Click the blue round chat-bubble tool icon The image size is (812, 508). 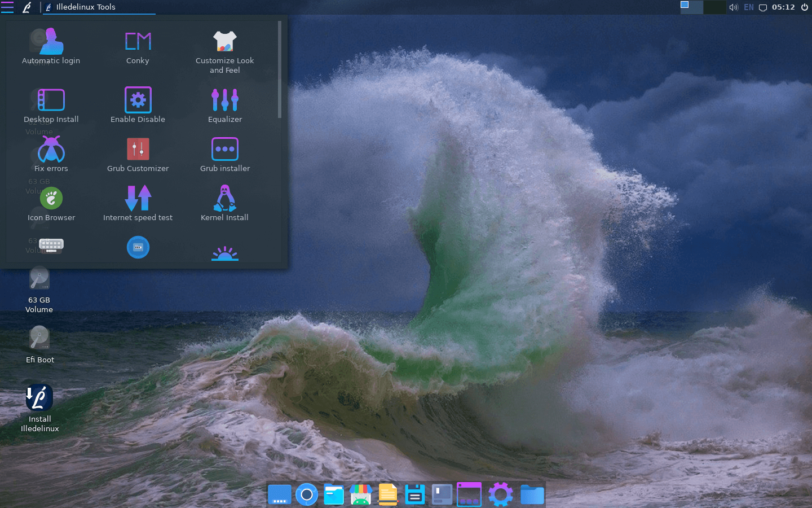138,247
